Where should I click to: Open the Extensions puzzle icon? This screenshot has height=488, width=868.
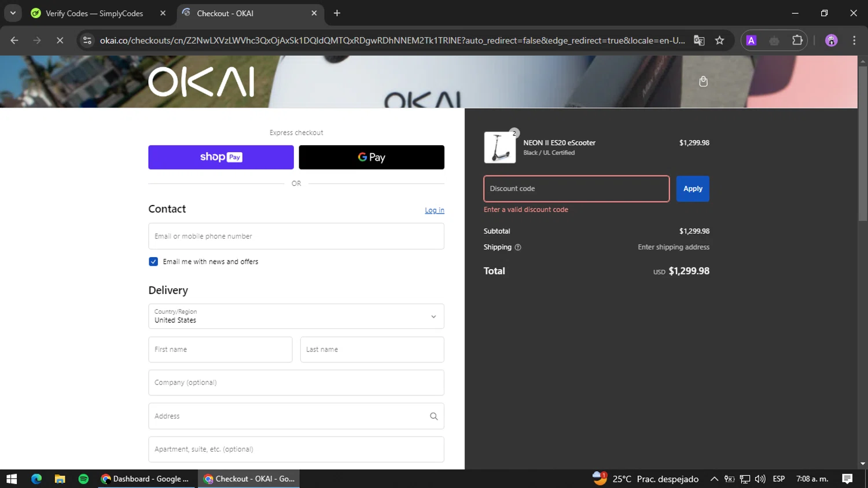click(797, 41)
